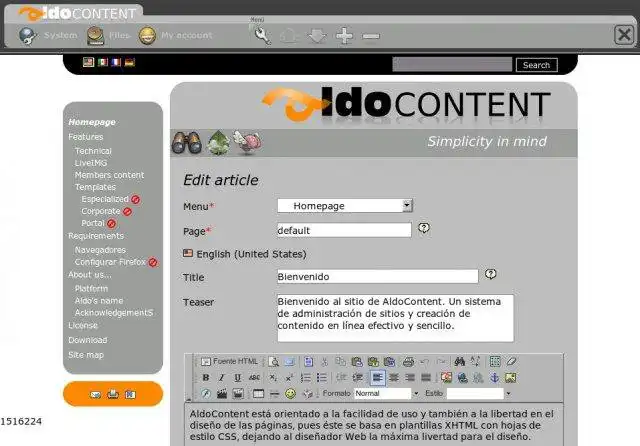Click the down arrow icon in top toolbar
The image size is (640, 446).
pos(317,36)
